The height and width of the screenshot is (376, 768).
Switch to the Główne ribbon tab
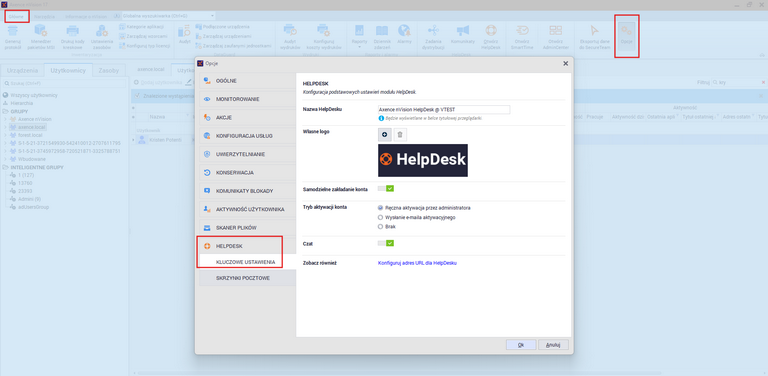pos(16,16)
